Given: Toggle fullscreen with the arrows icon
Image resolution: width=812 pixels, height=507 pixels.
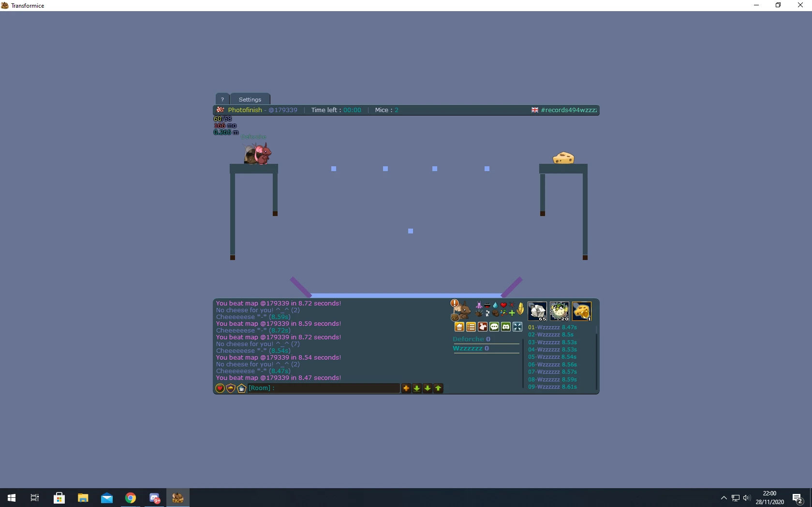Looking at the screenshot, I should [x=517, y=327].
